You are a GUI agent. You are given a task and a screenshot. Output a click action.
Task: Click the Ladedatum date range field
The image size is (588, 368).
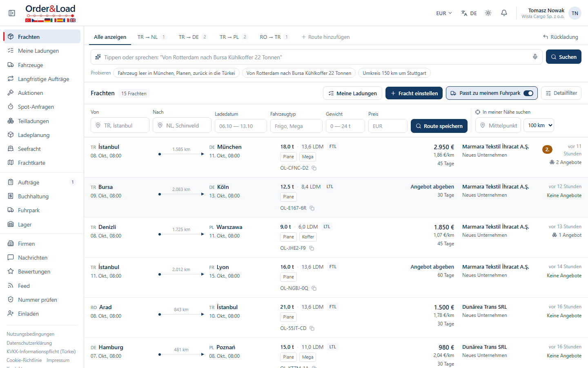241,126
